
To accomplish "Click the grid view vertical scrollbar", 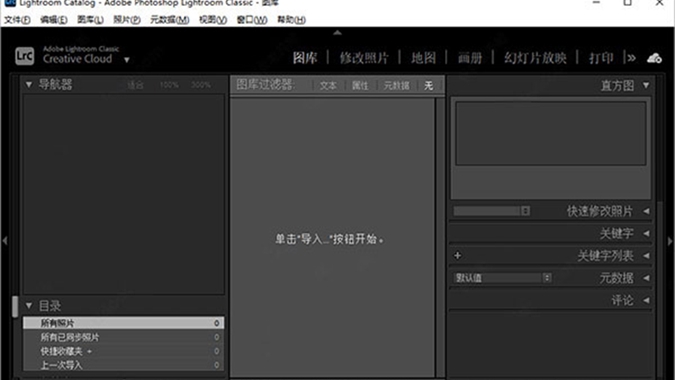I will point(440,237).
